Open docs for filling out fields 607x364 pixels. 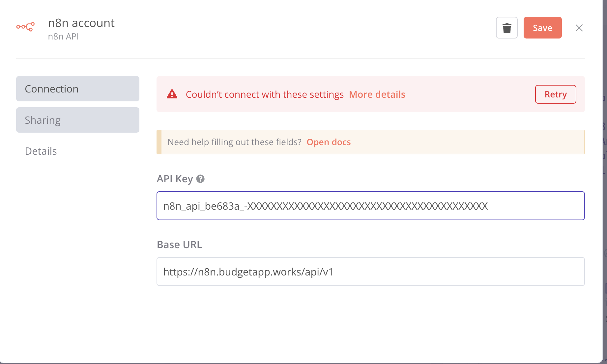(x=329, y=142)
